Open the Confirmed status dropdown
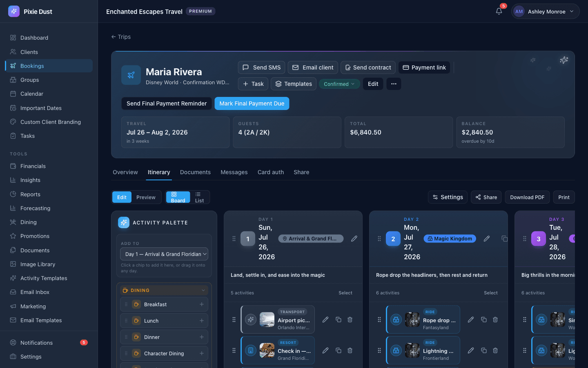The width and height of the screenshot is (588, 368). tap(339, 84)
